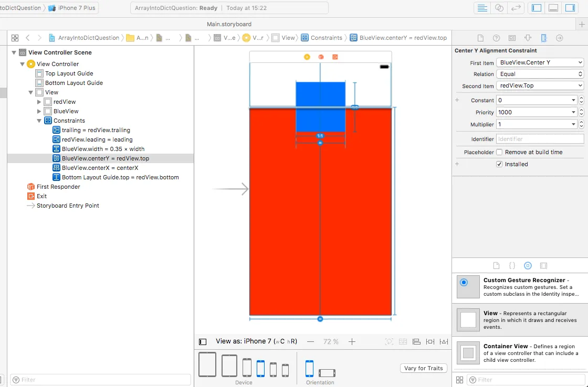
Task: Collapse the View Controller Scene disclosure triangle
Action: 14,52
